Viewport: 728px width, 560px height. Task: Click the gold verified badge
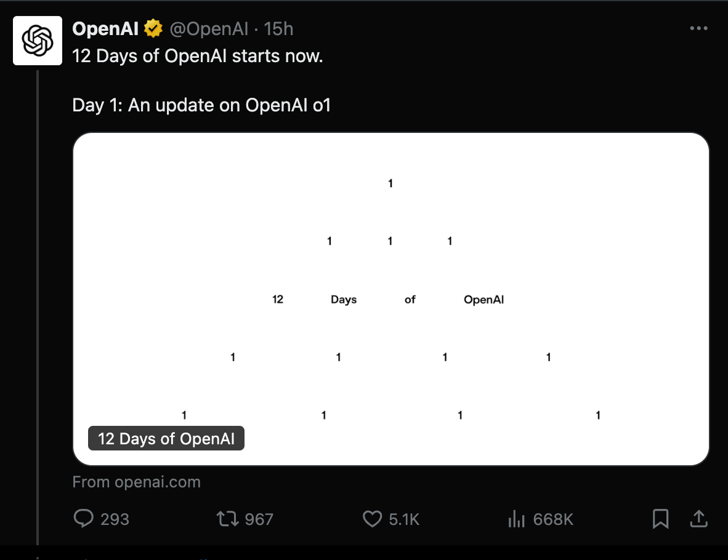tap(153, 29)
